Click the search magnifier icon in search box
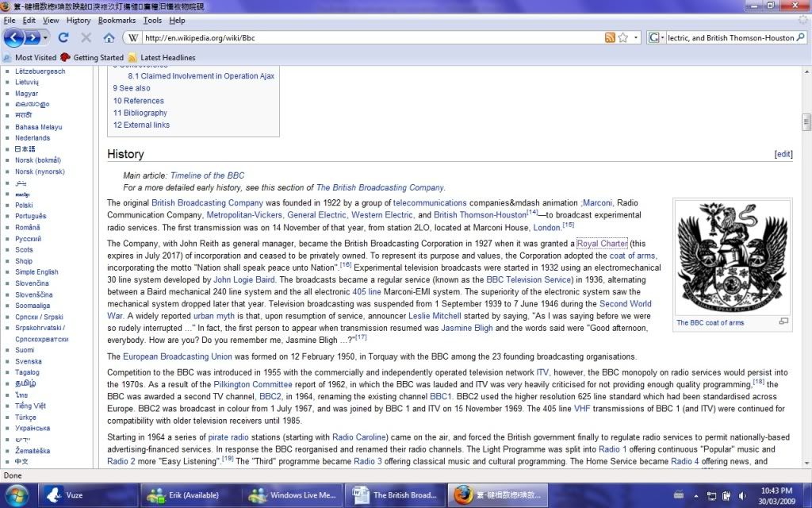Screen dimensions: 812x508 (x=801, y=37)
